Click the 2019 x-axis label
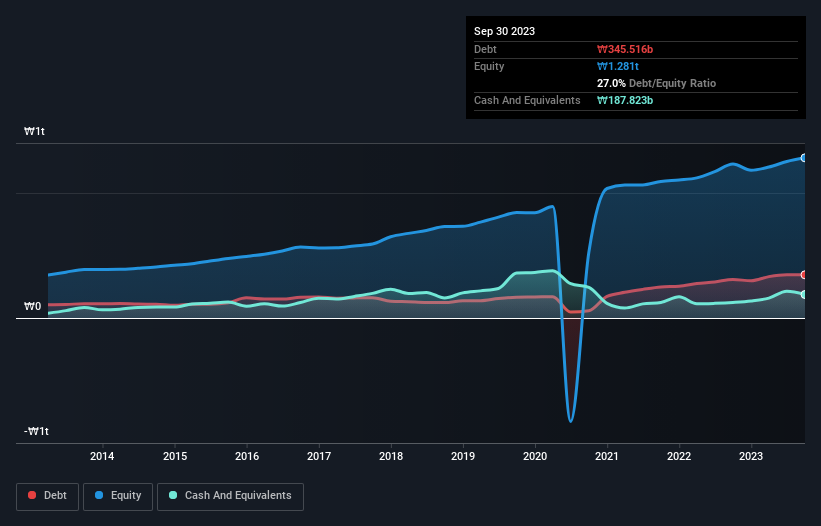 click(463, 456)
